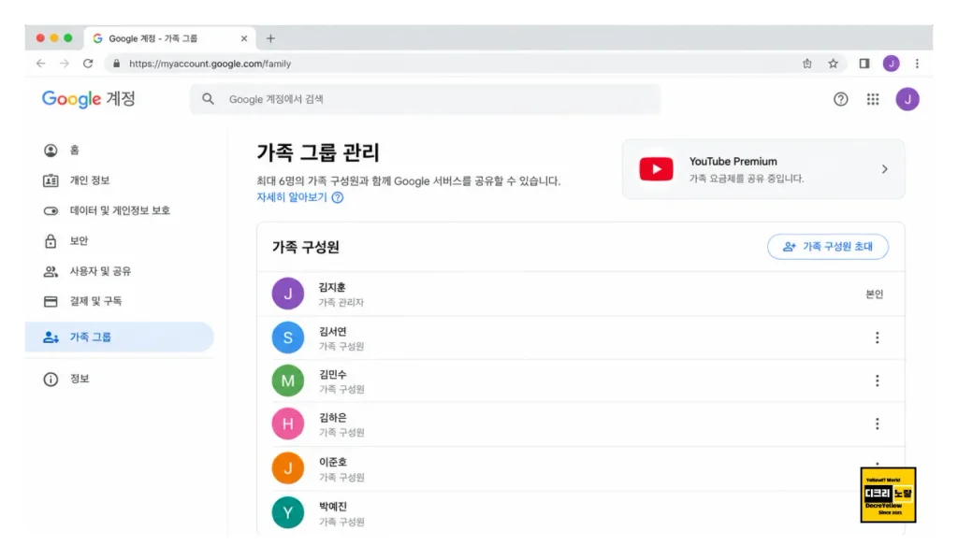Select the Google 계정 - 가족 그룹 tab
Viewport: 958px width, 560px height.
point(168,38)
